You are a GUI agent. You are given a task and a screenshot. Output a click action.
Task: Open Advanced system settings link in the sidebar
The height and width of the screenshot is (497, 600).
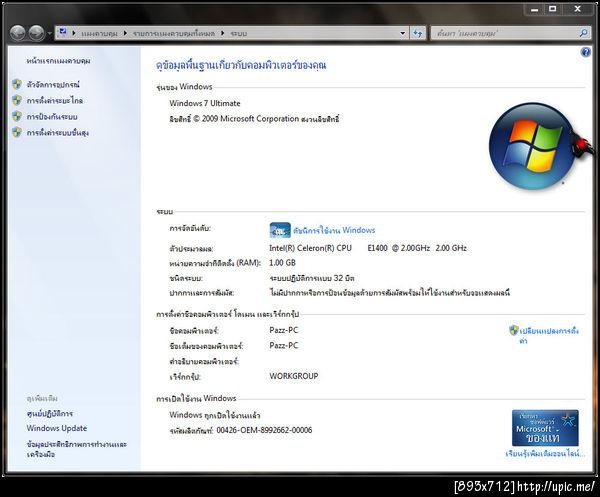pos(58,133)
